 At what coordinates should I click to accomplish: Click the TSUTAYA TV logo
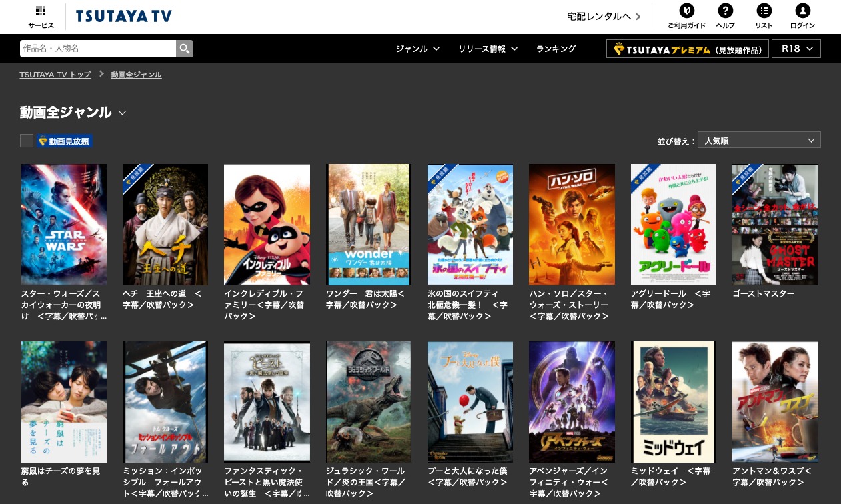123,16
